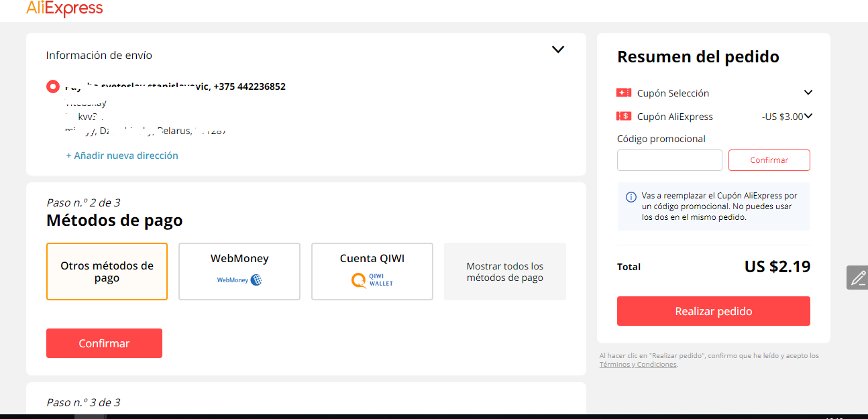Open Términos y Condiciones link
The height and width of the screenshot is (419, 868).
click(638, 365)
